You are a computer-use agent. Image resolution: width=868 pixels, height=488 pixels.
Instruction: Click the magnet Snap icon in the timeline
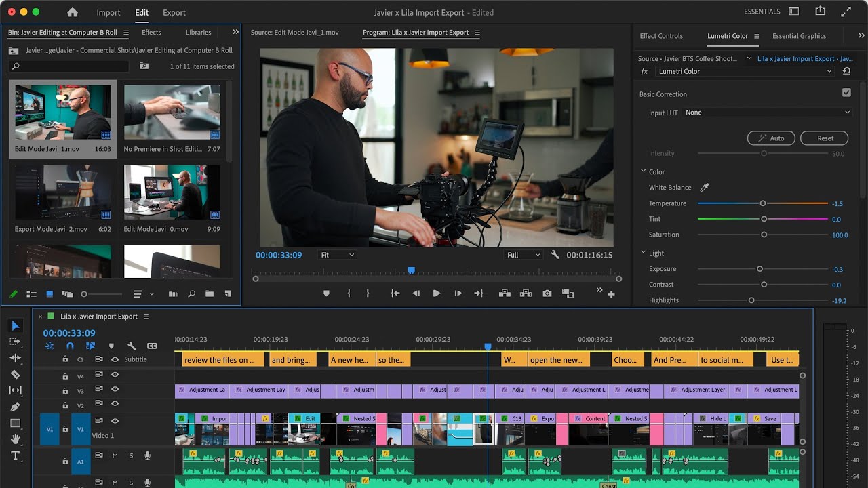coord(70,346)
